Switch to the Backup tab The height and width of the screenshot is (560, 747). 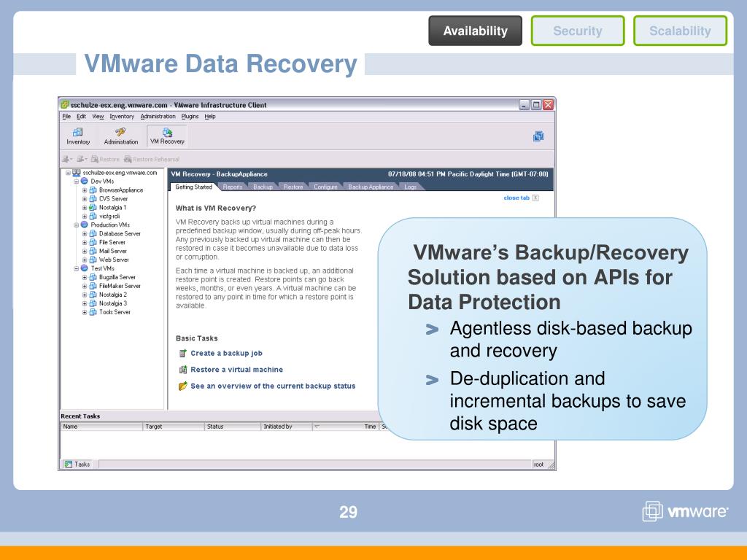[x=263, y=187]
